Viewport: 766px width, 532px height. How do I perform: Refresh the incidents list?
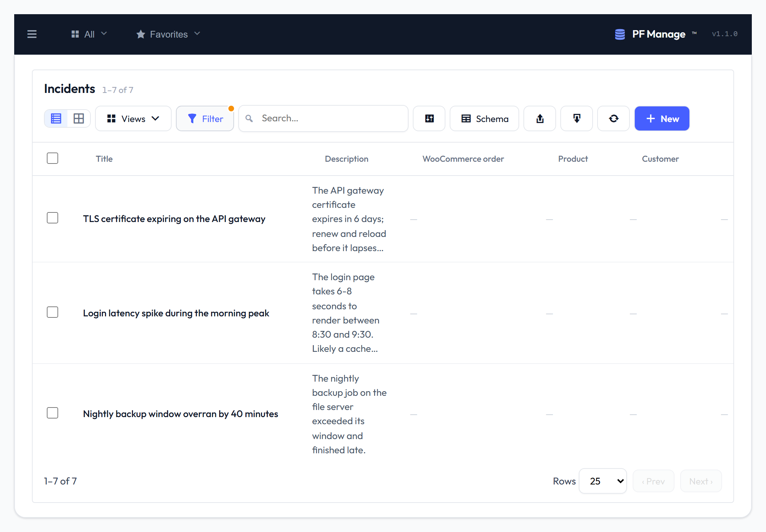[x=614, y=118]
